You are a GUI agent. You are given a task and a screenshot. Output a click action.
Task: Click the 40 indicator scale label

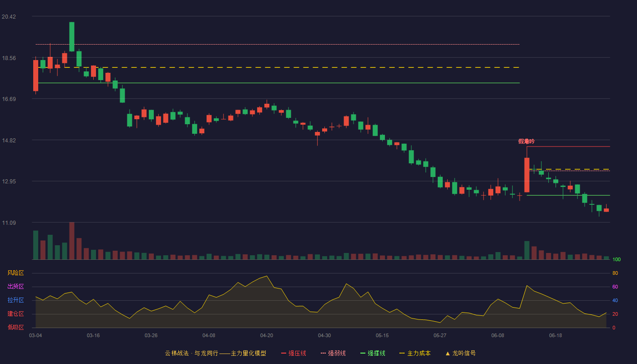pos(615,300)
